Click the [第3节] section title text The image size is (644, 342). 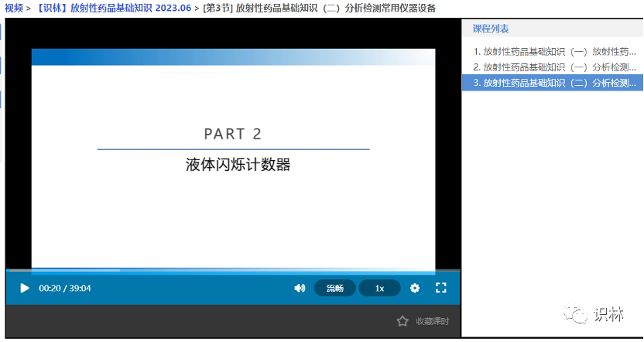(x=320, y=9)
